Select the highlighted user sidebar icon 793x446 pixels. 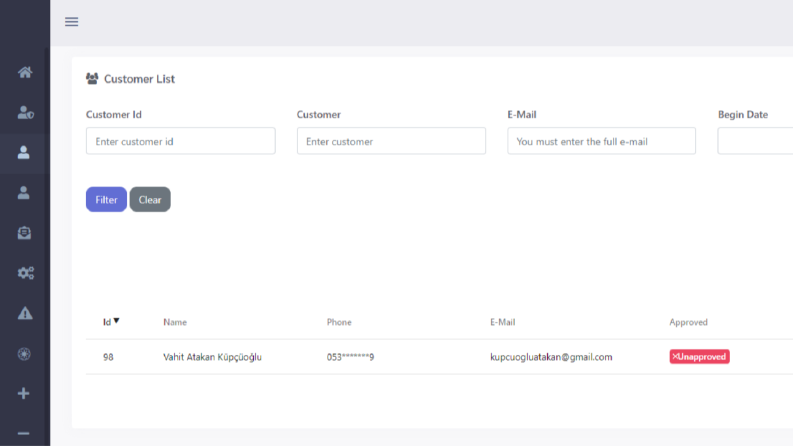tap(24, 153)
